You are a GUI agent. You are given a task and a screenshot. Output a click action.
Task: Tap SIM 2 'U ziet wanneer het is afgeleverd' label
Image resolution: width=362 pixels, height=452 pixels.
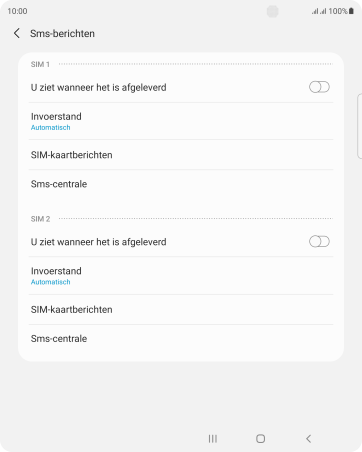coord(99,242)
